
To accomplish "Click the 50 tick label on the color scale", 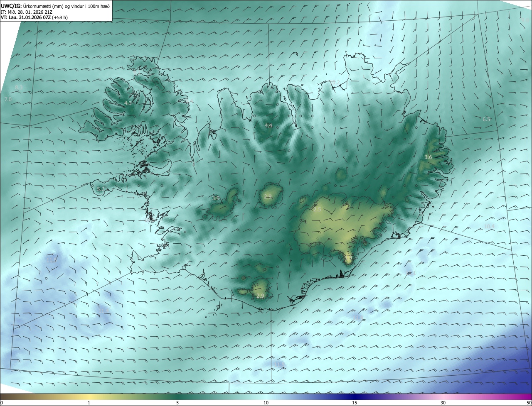I will click(529, 403).
